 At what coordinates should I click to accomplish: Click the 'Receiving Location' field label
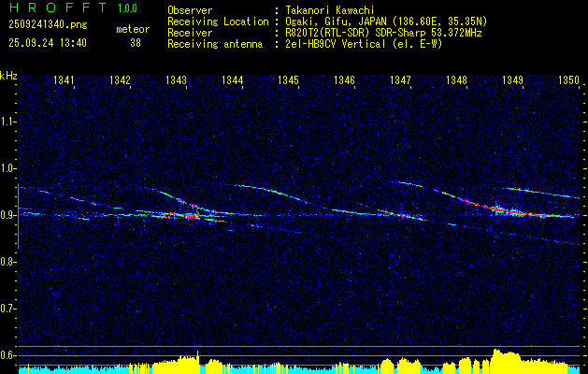click(x=218, y=22)
